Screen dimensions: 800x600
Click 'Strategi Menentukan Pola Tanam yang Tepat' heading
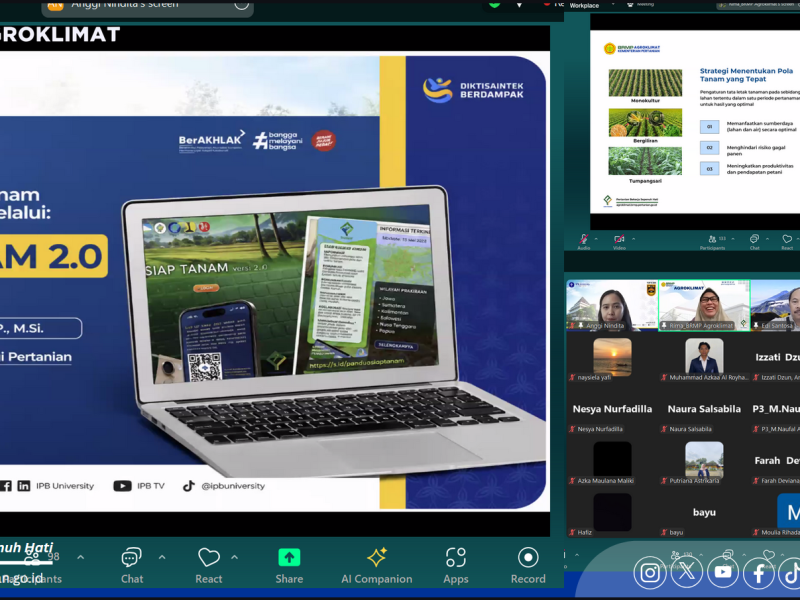pos(746,75)
